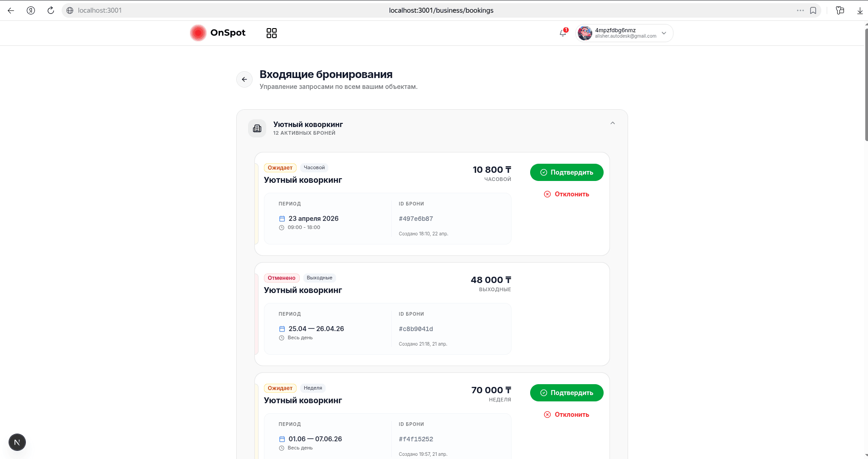Screen dimensions: 868x459
Task: Click building icon of Уютный коворкинг group
Action: coord(257,128)
